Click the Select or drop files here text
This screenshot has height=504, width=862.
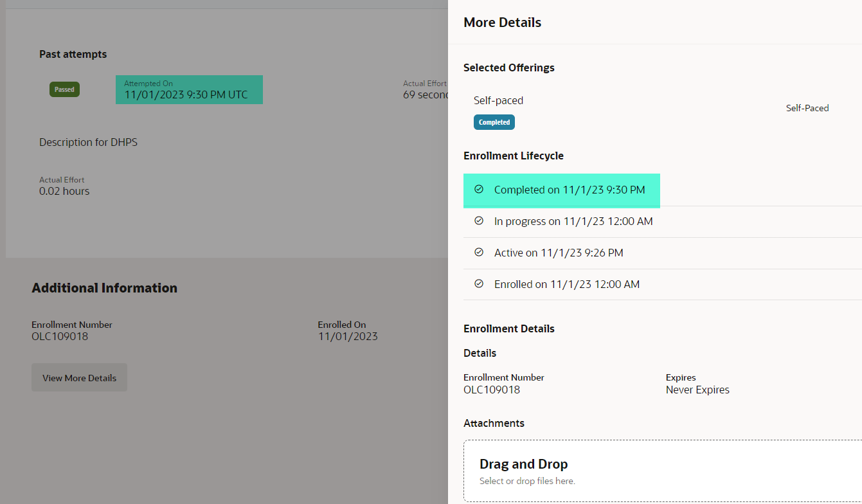coord(527,481)
